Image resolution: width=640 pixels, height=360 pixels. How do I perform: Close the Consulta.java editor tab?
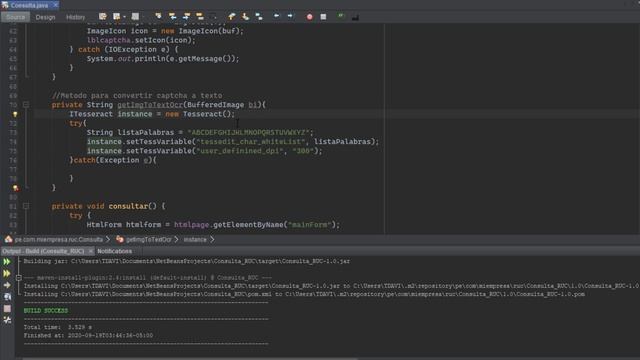click(56, 5)
